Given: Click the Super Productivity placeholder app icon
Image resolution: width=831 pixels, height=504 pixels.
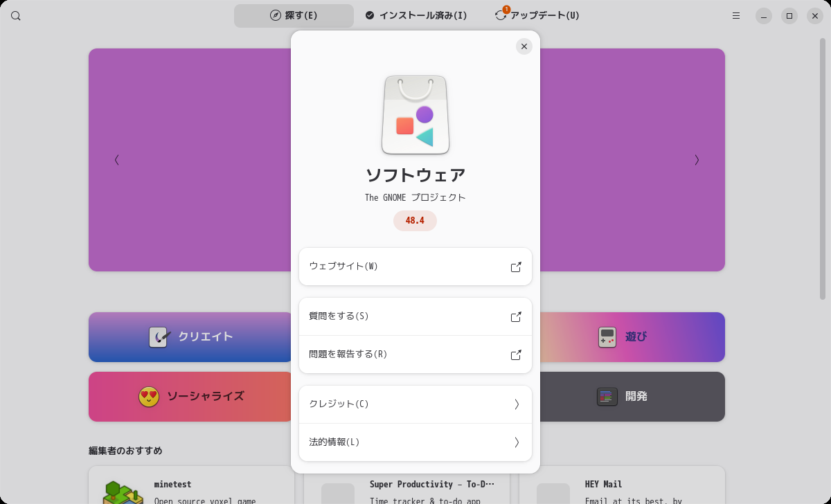Looking at the screenshot, I should [x=338, y=494].
